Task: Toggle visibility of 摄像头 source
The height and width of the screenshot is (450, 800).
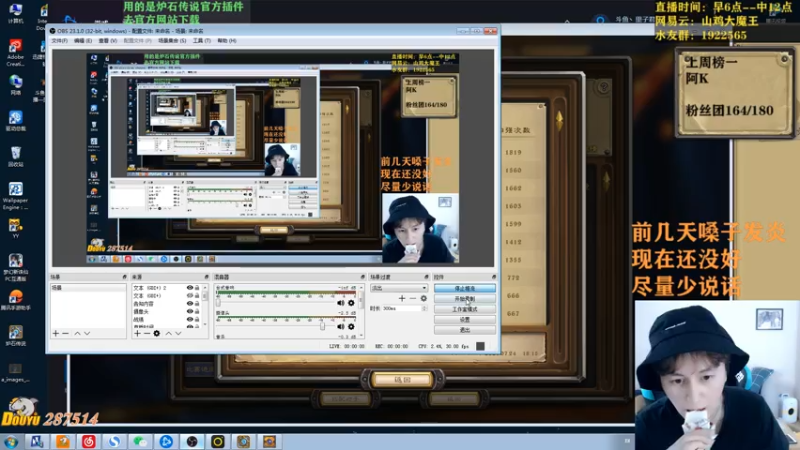Action: point(190,311)
